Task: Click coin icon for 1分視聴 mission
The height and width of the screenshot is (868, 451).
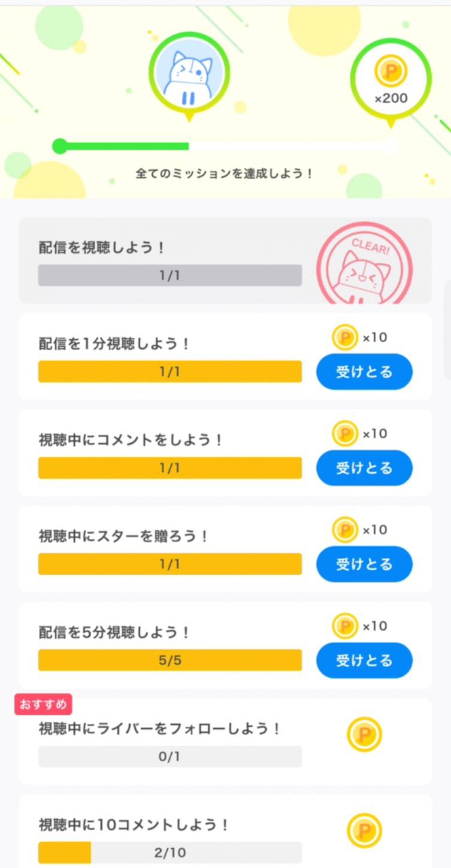Action: [344, 338]
